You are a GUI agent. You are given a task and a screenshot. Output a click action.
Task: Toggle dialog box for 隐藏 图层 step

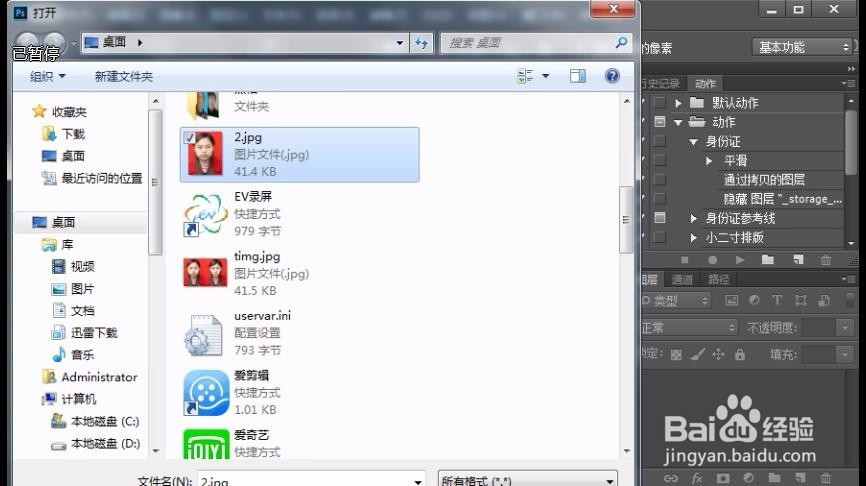click(659, 199)
